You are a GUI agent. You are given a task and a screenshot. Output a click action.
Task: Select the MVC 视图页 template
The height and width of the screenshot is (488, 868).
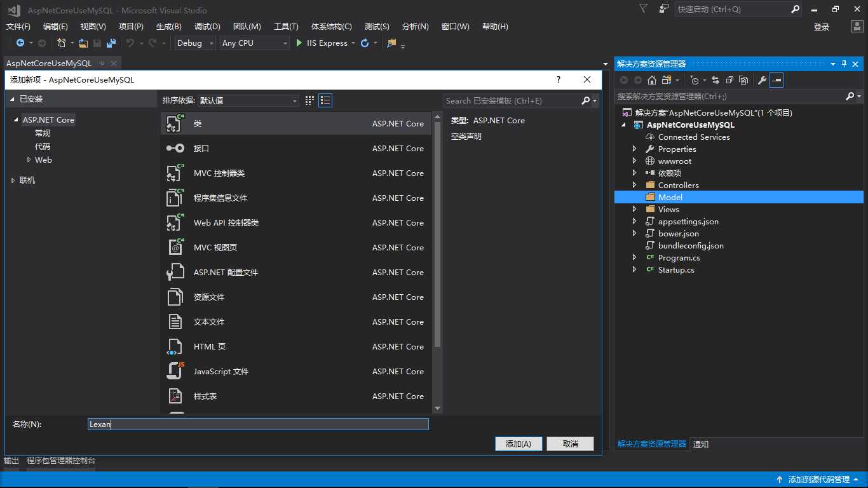(296, 247)
